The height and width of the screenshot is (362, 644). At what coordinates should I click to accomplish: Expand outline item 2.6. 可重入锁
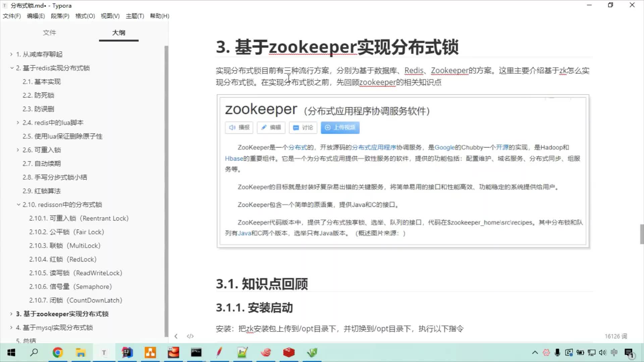[18, 150]
